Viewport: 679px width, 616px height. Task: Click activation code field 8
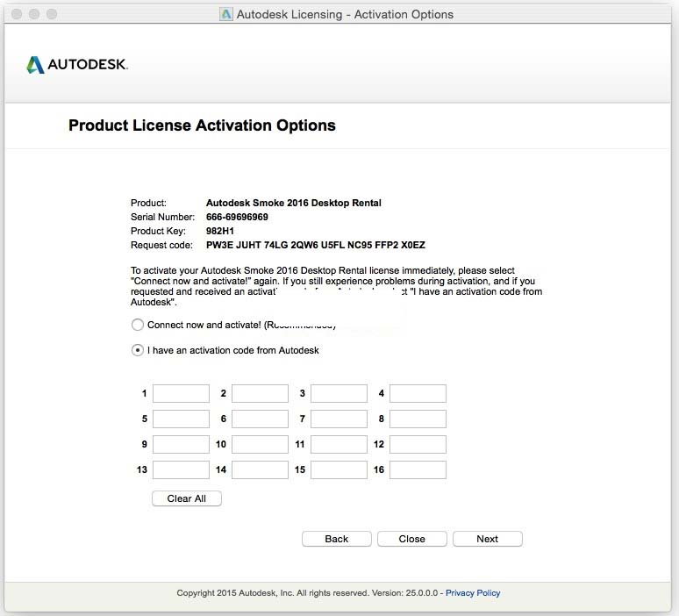[x=418, y=419]
